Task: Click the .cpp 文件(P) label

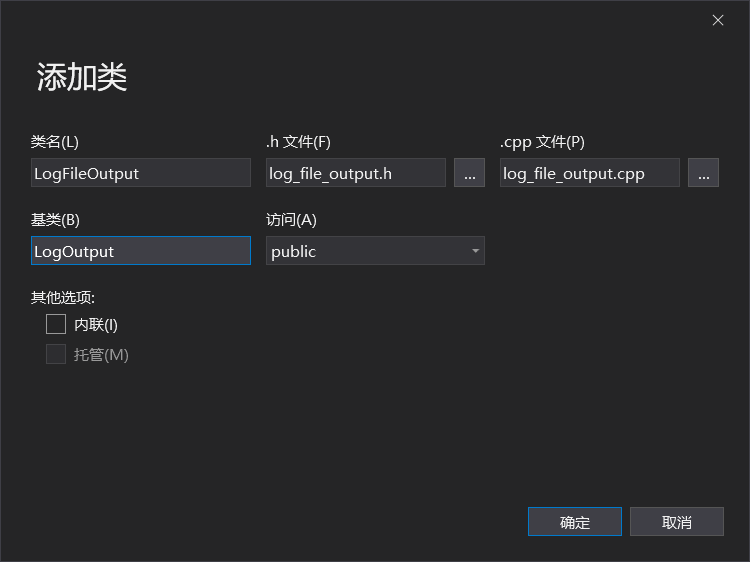Action: [x=542, y=142]
